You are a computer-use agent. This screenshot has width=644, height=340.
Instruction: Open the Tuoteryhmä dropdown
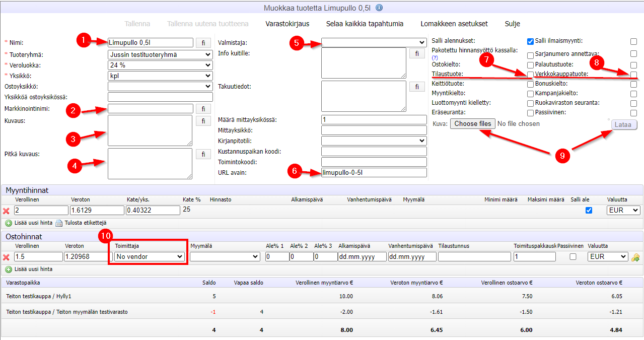pyautogui.click(x=160, y=55)
